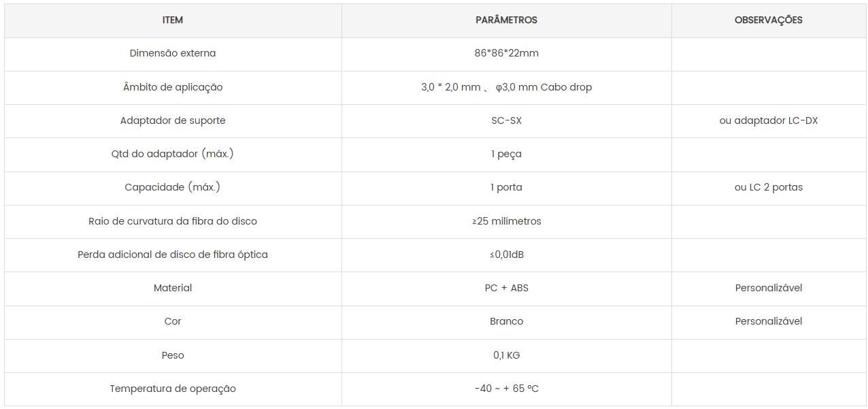This screenshot has height=409, width=868.
Task: Click the ITEM column header
Action: tap(173, 20)
